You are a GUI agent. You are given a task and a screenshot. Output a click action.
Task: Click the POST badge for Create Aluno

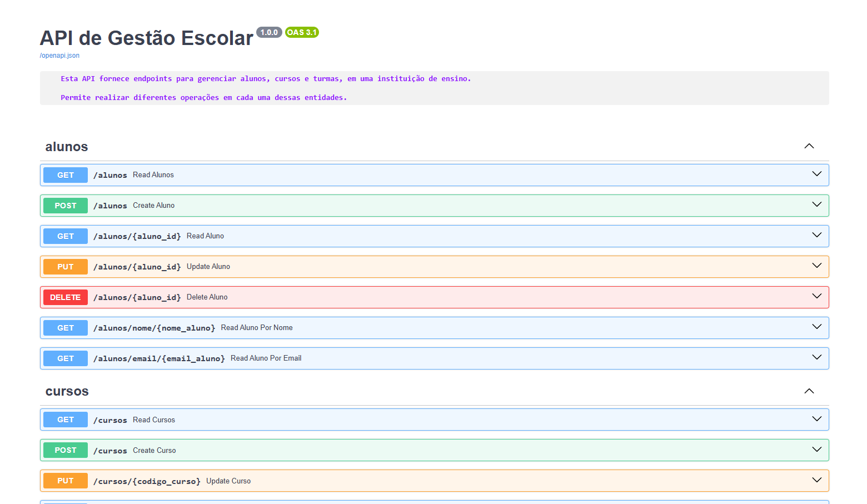click(x=66, y=206)
